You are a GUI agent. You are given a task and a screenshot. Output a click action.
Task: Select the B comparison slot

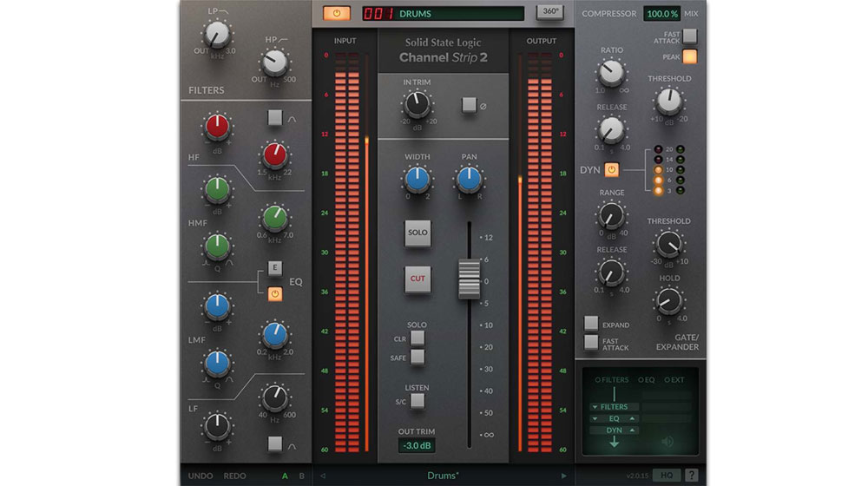pyautogui.click(x=301, y=476)
